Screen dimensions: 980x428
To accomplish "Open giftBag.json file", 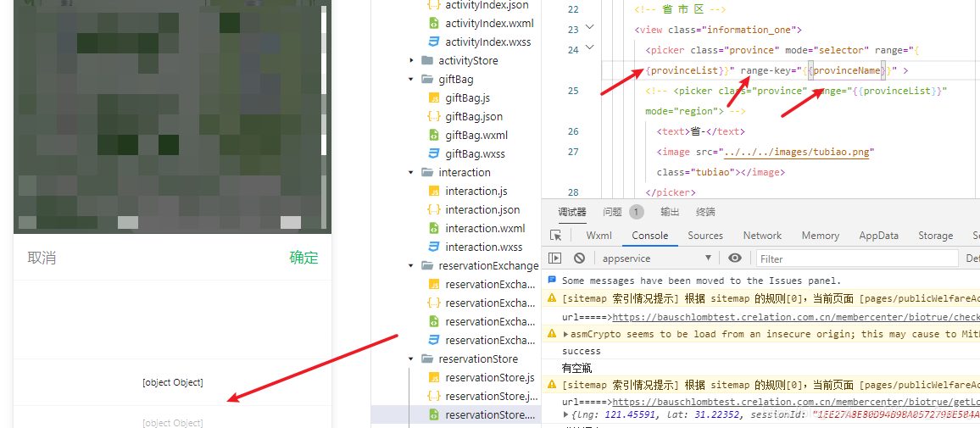I will click(x=474, y=117).
